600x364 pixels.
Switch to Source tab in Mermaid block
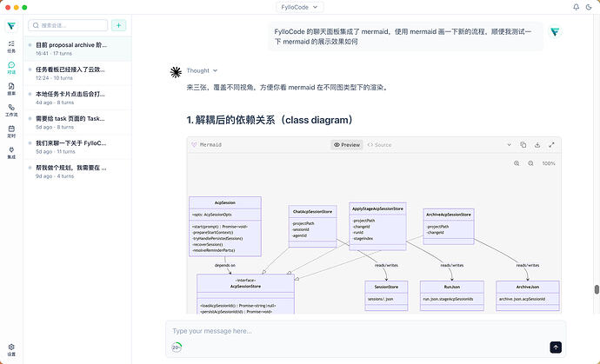tap(379, 145)
